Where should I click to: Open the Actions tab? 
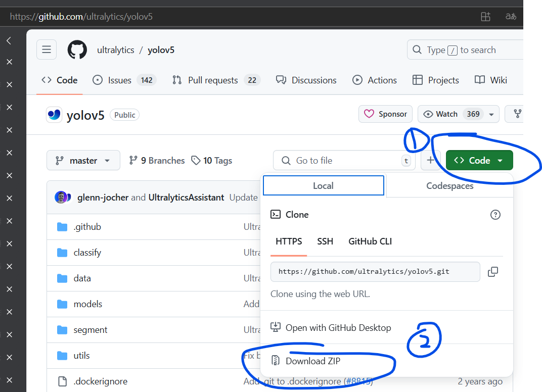374,80
